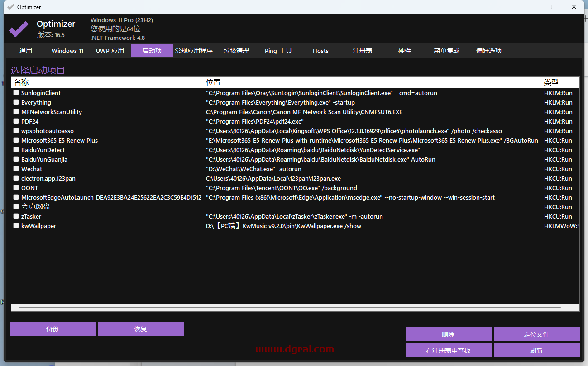The width and height of the screenshot is (588, 366).
Task: Click the 版本: 16.5 label
Action: point(51,35)
